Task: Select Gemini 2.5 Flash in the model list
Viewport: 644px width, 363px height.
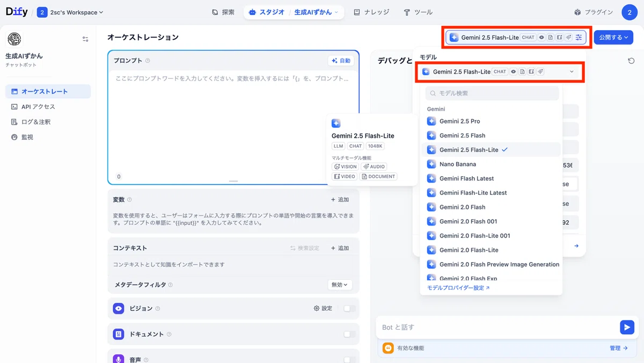Action: 492,135
